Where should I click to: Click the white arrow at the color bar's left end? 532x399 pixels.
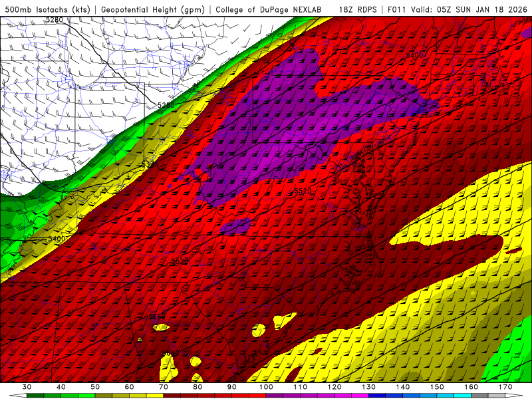pos(18,396)
